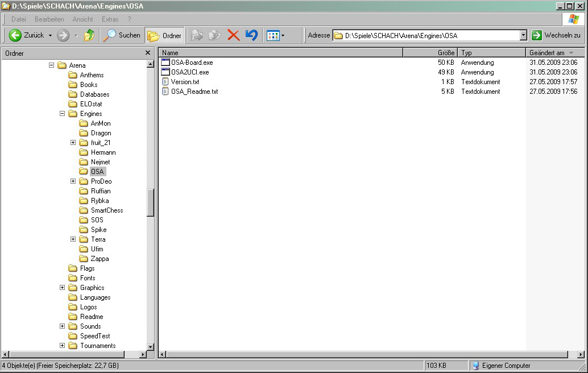
Task: Sort files by Größe column header
Action: click(x=430, y=53)
